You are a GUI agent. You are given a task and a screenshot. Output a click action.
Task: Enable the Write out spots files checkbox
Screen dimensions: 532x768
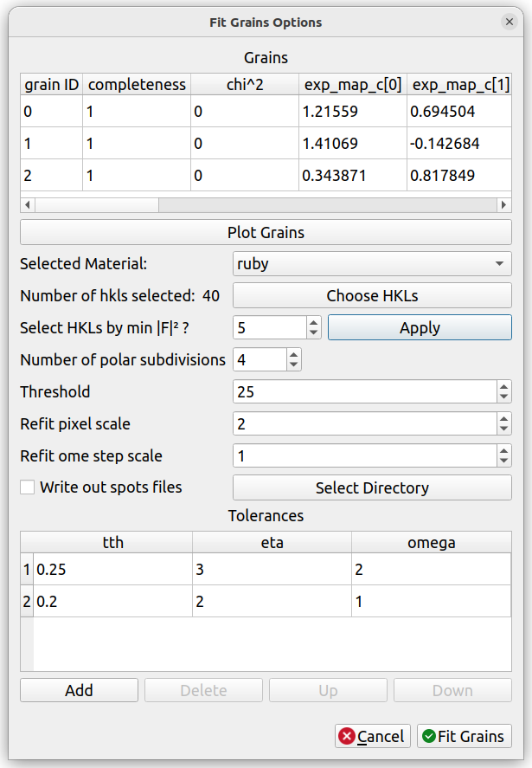coord(28,487)
